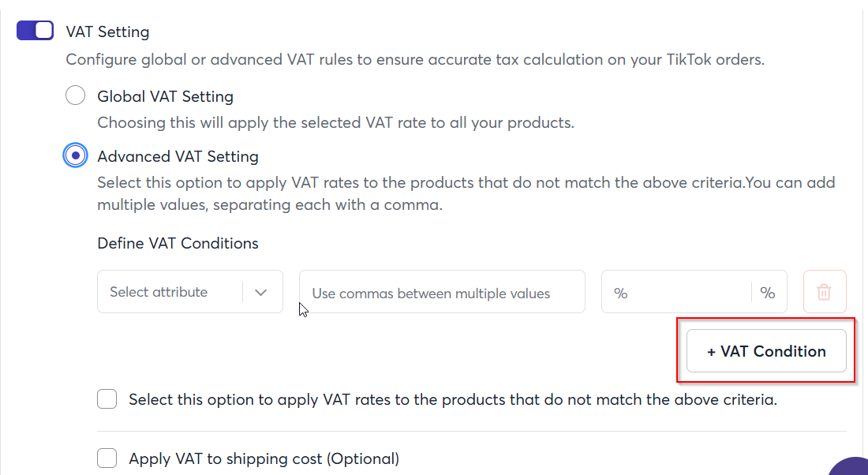868x475 pixels.
Task: Delete the VAT condition with trash icon
Action: click(825, 292)
